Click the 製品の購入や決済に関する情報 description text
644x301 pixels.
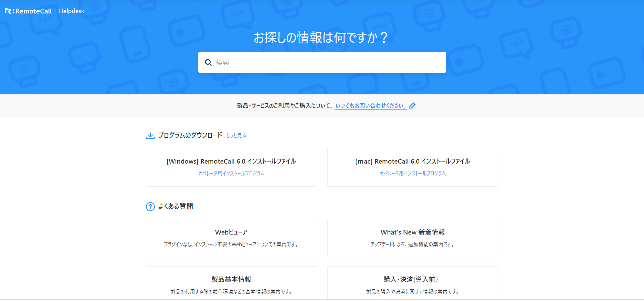click(x=413, y=292)
